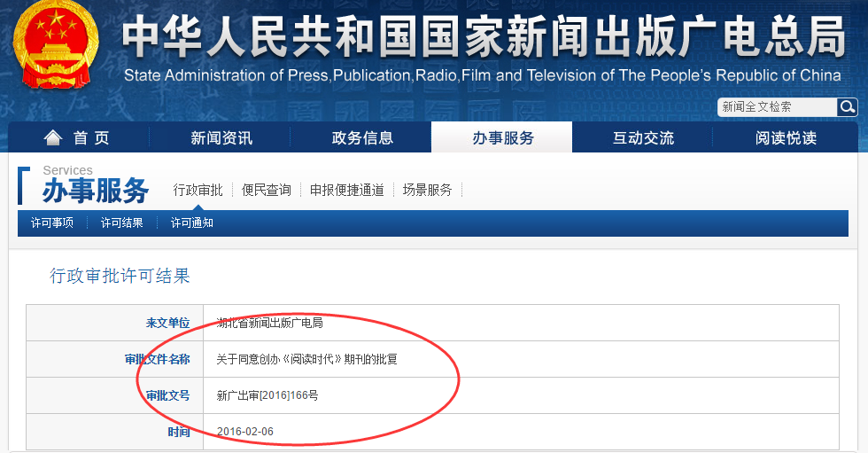Click the Chinese site title banner
Viewport: 868px width, 453px height.
[x=484, y=35]
